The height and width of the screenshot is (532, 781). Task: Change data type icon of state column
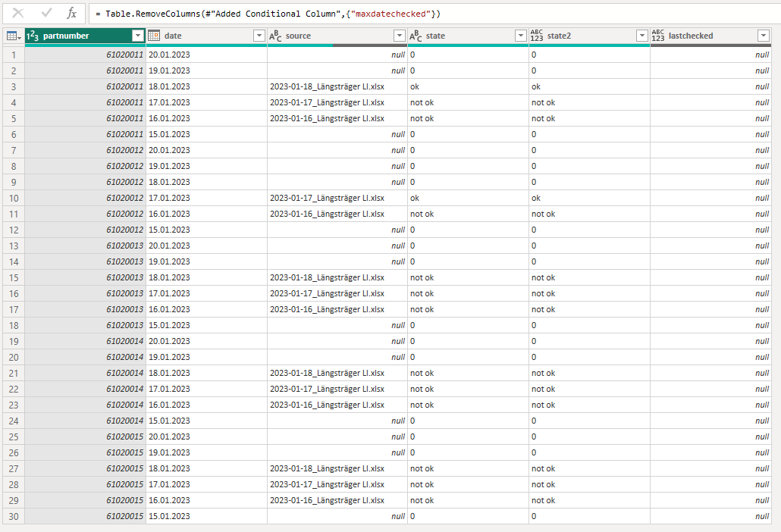(416, 36)
